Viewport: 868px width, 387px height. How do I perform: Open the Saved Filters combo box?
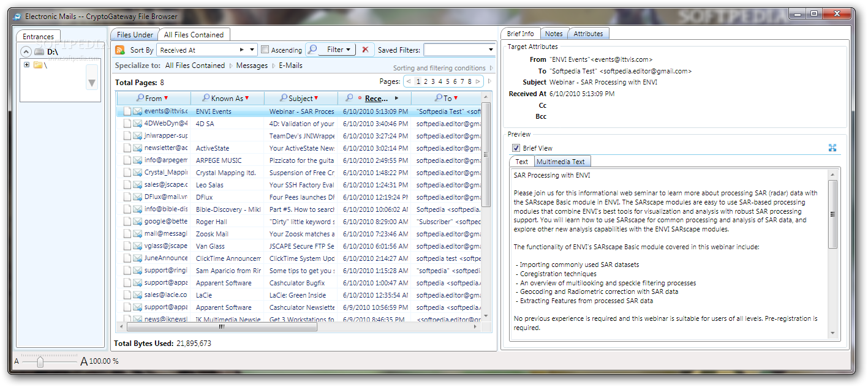(459, 50)
